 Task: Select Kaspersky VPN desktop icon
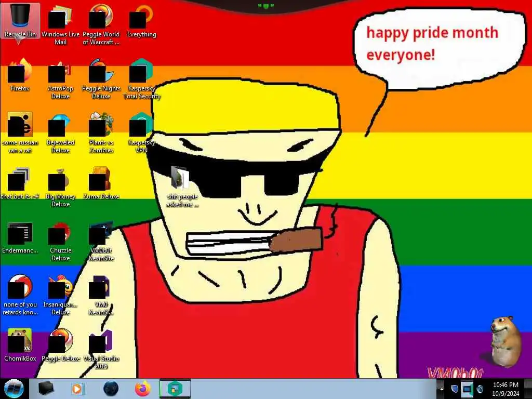pos(142,134)
